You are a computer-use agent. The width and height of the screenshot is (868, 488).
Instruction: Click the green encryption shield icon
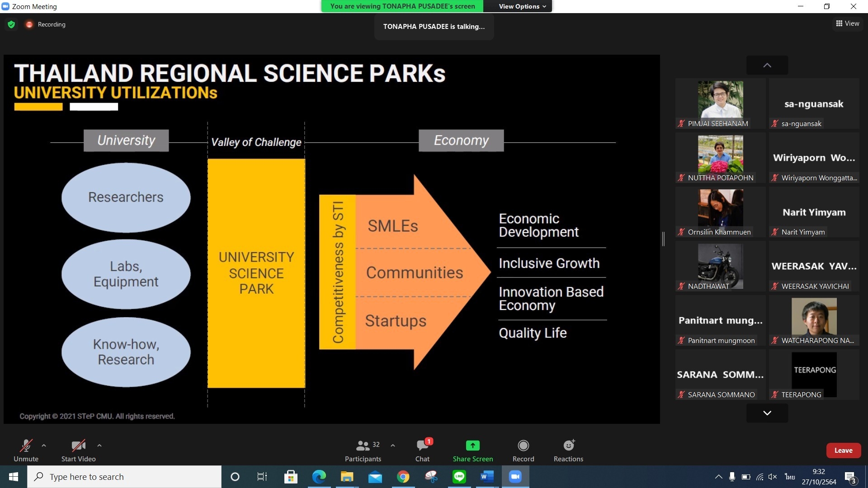pyautogui.click(x=11, y=24)
